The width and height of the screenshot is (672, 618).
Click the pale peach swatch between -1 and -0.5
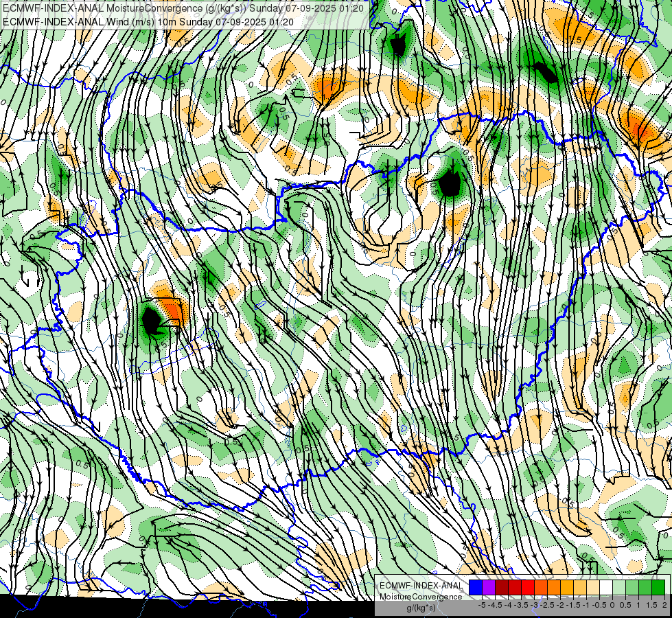[593, 587]
